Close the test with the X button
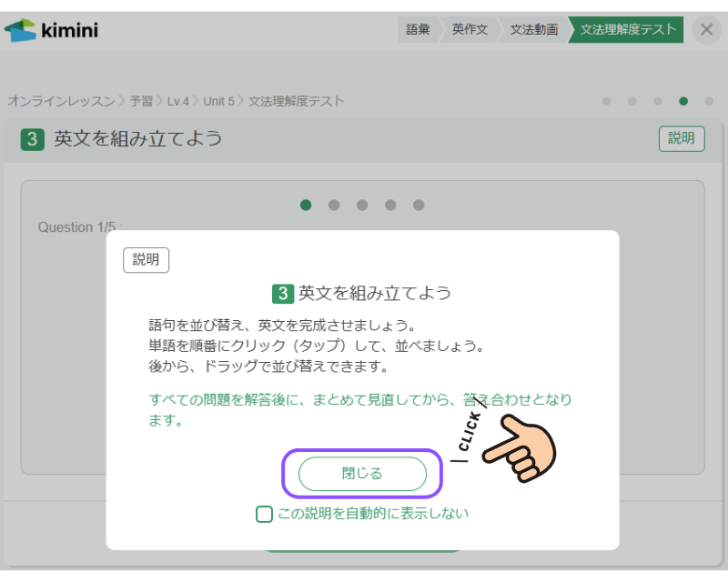 pos(706,30)
